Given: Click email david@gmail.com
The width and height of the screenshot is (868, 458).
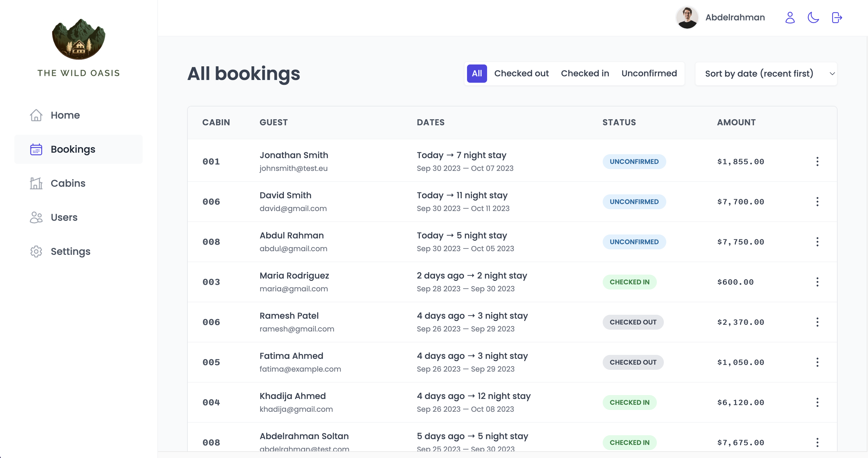Looking at the screenshot, I should 293,208.
